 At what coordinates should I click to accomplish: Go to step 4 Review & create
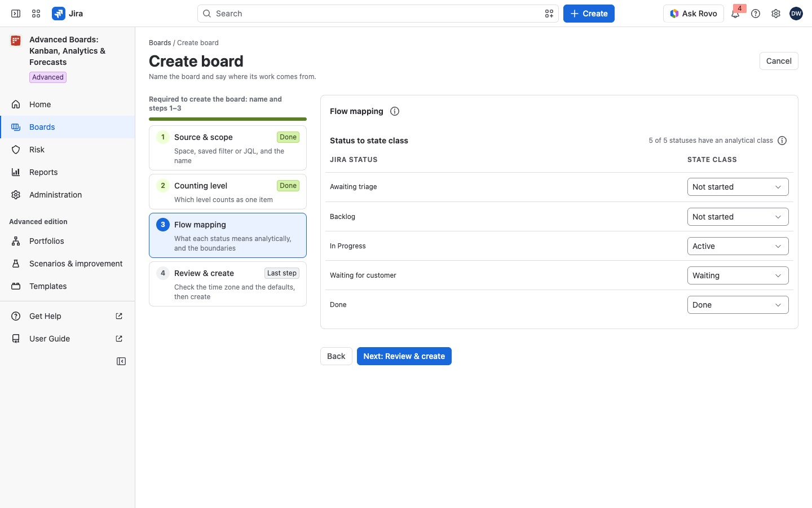[x=228, y=284]
